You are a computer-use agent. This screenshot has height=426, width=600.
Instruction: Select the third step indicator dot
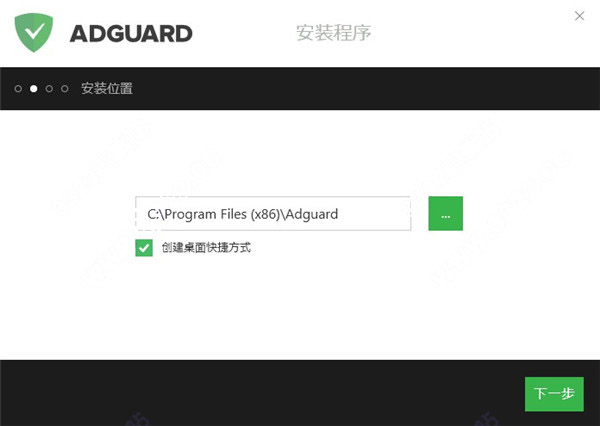tap(49, 89)
